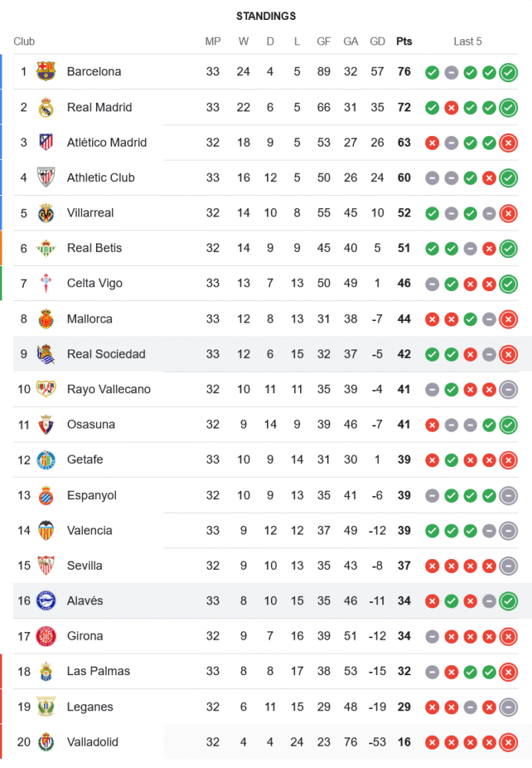This screenshot has height=768, width=532.
Task: Click Barcelona's latest match win indicator
Action: tap(507, 72)
